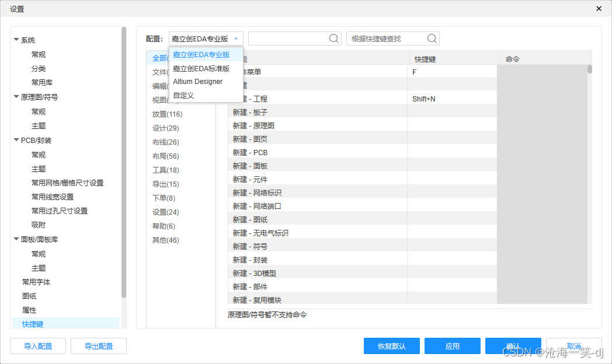Click the 导入配置 button
612x364 pixels.
[38, 346]
